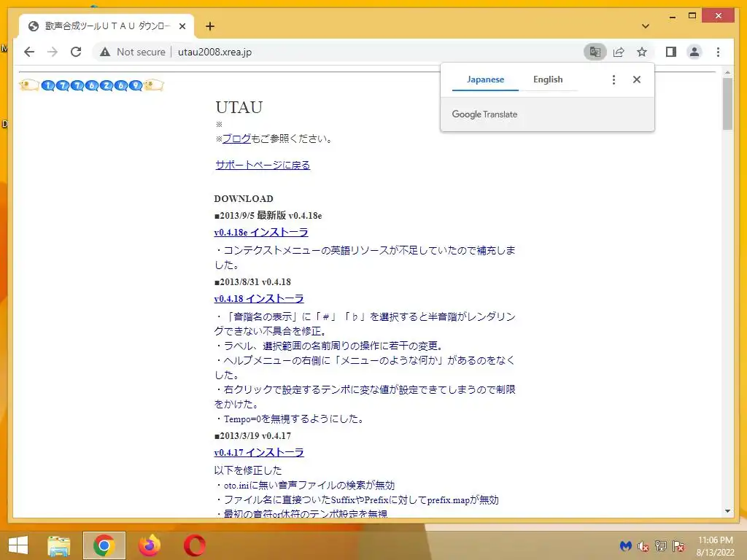The width and height of the screenshot is (747, 560).
Task: Select the UTAU download page tab
Action: click(x=107, y=26)
